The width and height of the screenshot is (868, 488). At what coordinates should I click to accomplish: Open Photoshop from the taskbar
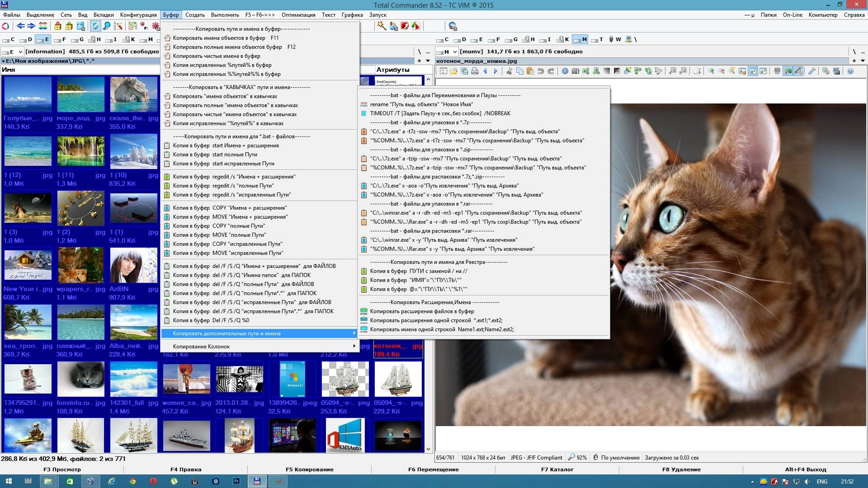236,481
